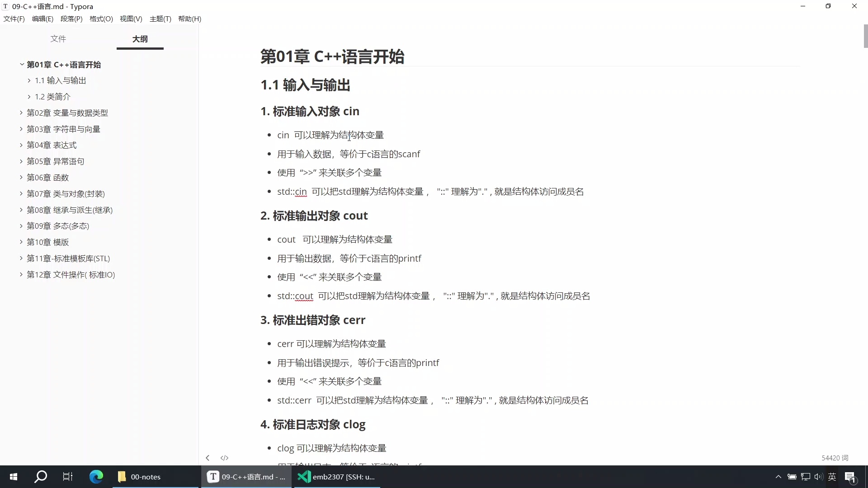Open source code mode in Typora
The width and height of the screenshot is (868, 488).
tap(224, 458)
